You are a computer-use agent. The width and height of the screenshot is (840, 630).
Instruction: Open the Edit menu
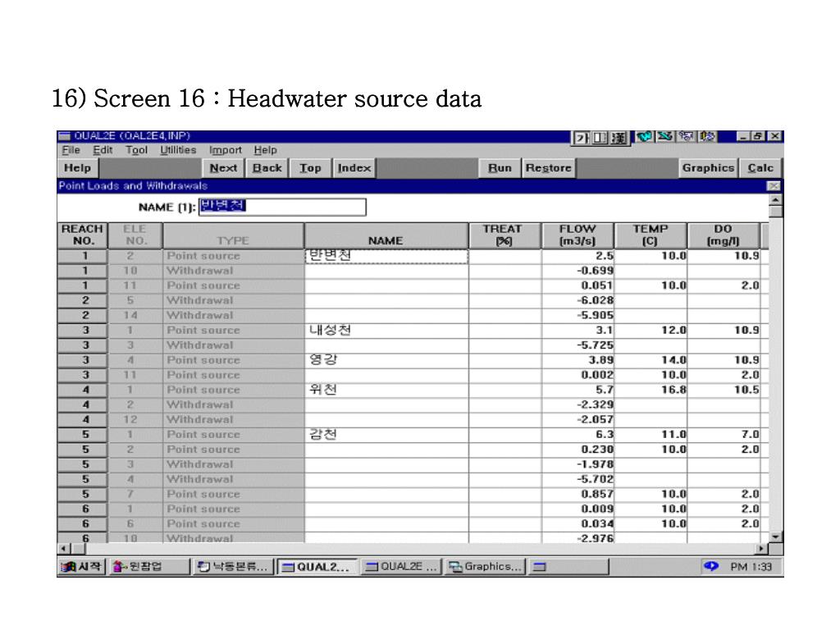pyautogui.click(x=103, y=150)
